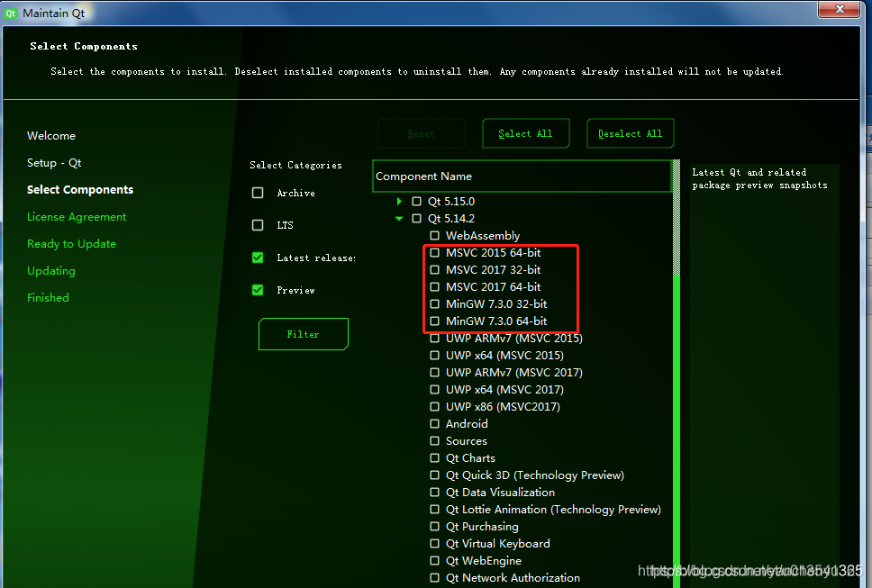Click the Android row label
The width and height of the screenshot is (872, 588).
point(467,424)
